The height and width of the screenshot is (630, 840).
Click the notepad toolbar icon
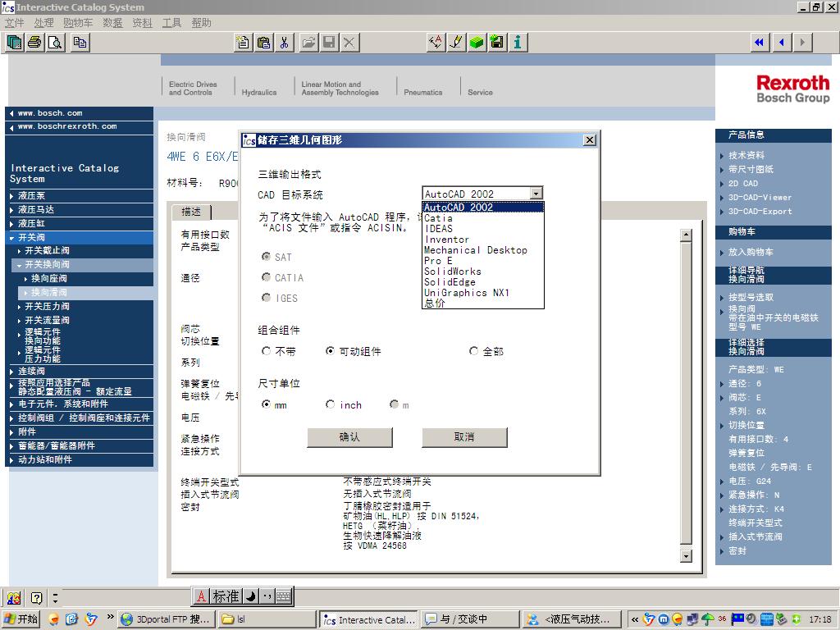[243, 43]
